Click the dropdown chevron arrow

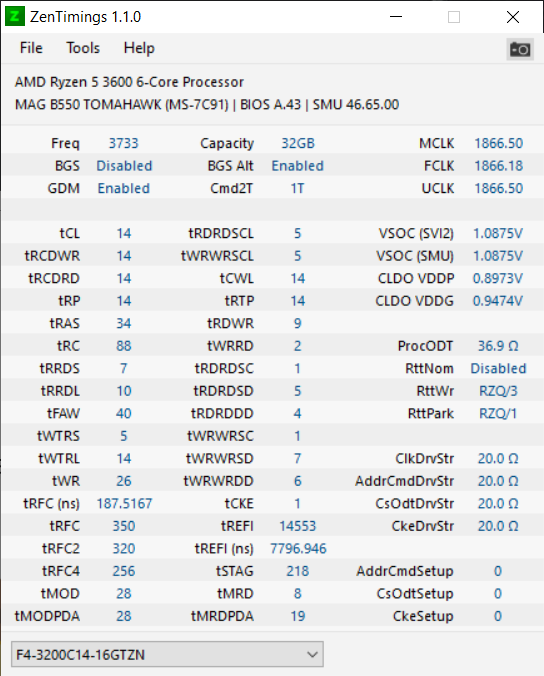point(313,654)
